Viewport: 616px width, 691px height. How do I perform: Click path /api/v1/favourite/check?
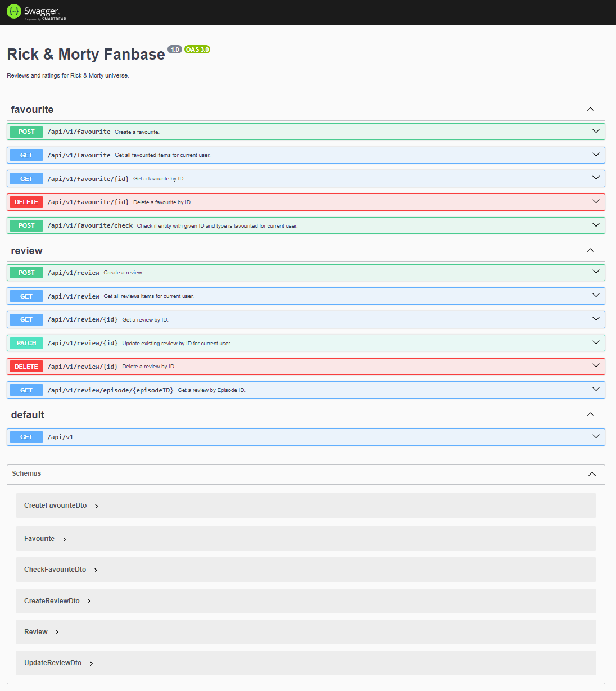[x=90, y=225]
